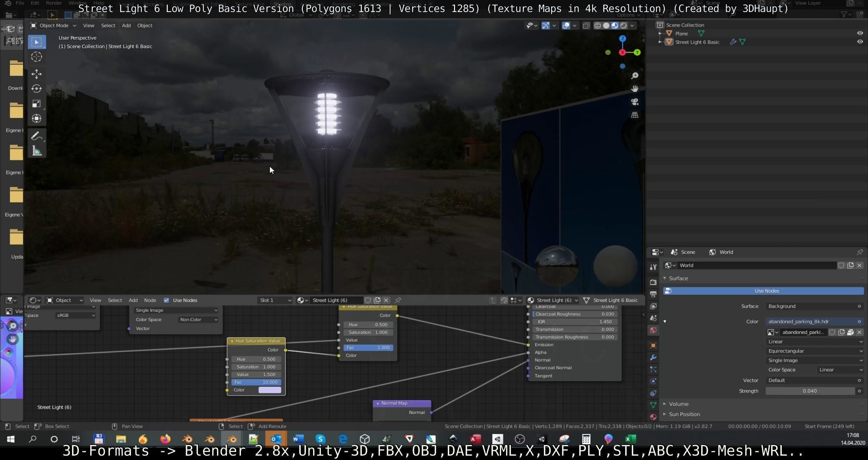The image size is (868, 460).
Task: Toggle node editor snapping icon
Action: click(x=504, y=300)
